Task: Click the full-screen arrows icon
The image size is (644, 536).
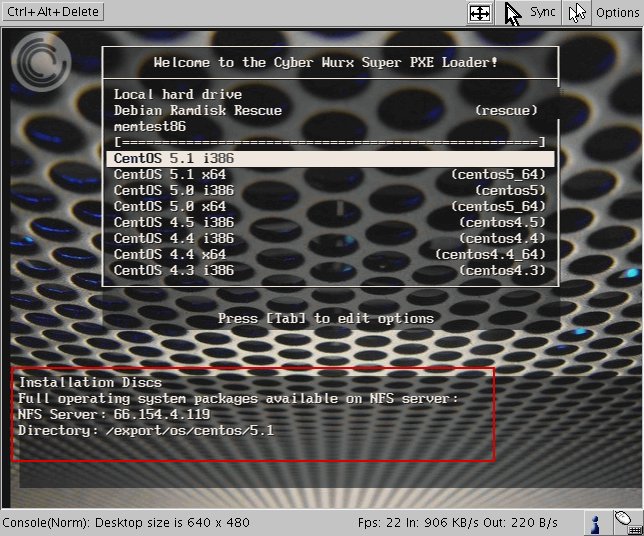Action: [480, 13]
